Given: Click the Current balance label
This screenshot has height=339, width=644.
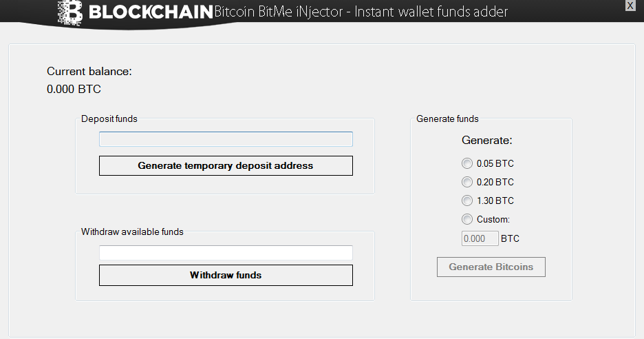Looking at the screenshot, I should coord(89,71).
